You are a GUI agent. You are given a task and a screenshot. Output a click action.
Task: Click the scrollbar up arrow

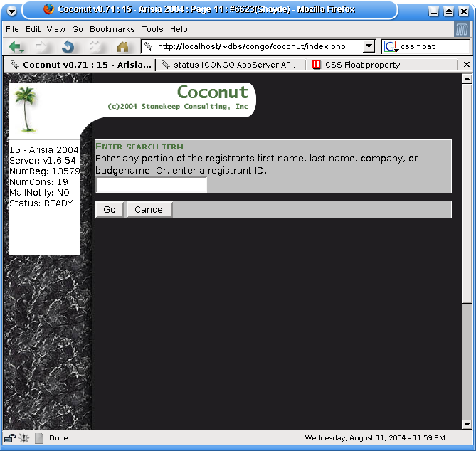pyautogui.click(x=467, y=79)
